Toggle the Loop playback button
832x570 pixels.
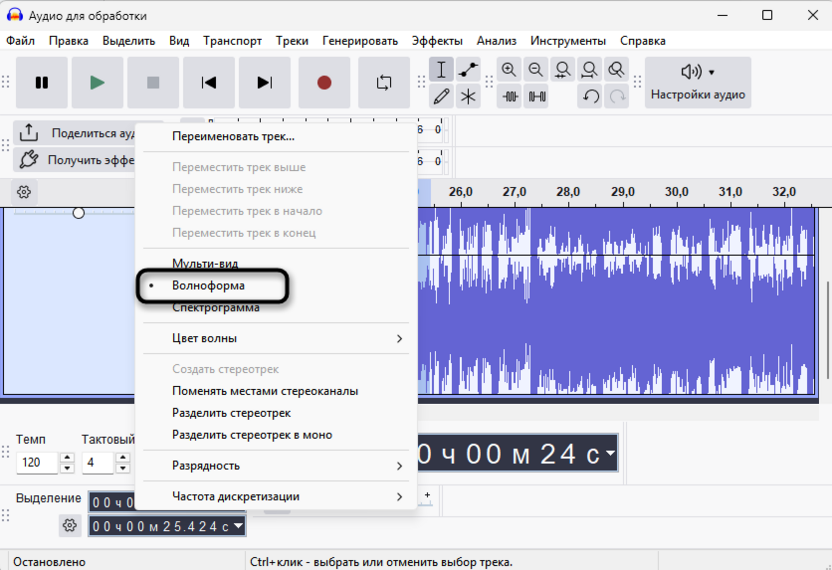tap(384, 83)
